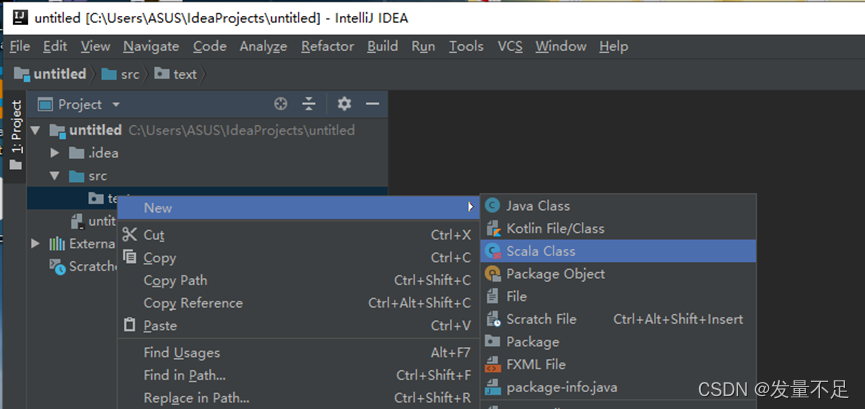Select the untitled project root row
The image size is (865, 409).
point(207,130)
